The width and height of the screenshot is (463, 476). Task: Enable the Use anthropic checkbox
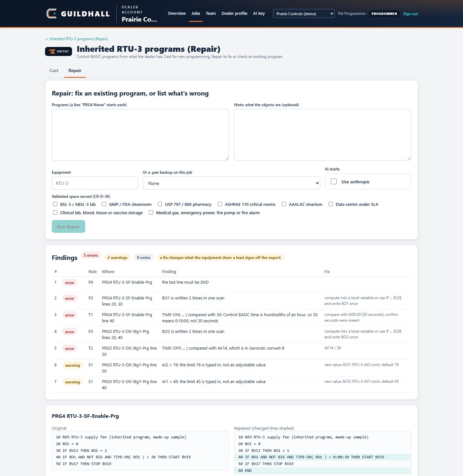pyautogui.click(x=334, y=181)
